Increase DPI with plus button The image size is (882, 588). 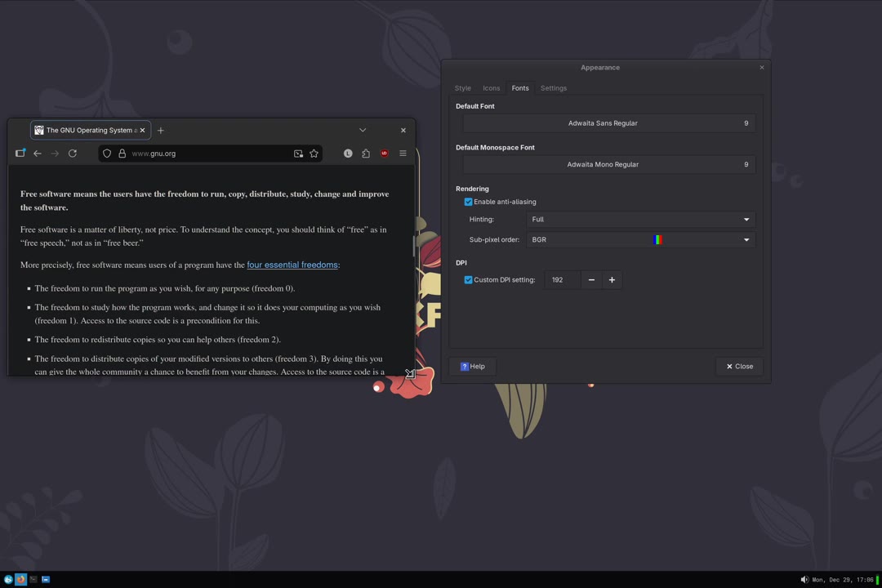(x=612, y=279)
